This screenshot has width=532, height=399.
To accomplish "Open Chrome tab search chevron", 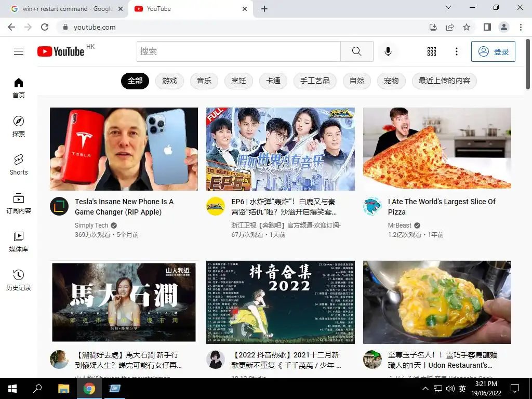I will pos(448,7).
